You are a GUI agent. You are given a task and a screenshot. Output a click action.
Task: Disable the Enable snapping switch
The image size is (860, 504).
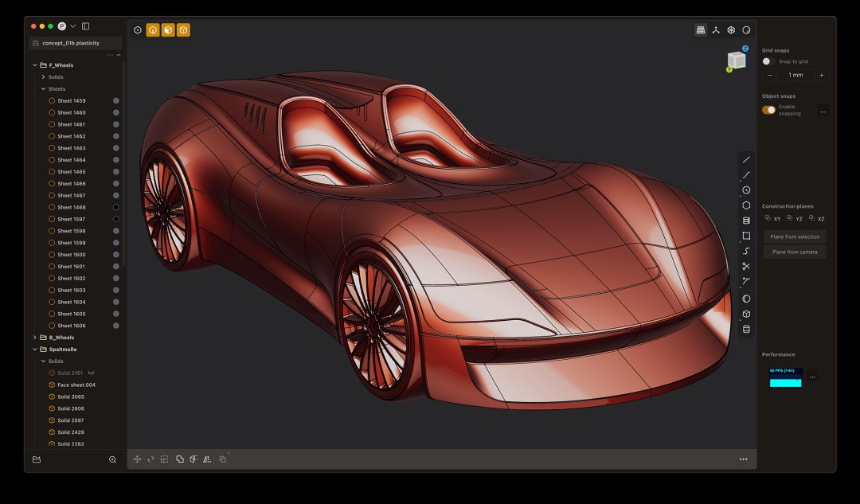click(x=768, y=110)
